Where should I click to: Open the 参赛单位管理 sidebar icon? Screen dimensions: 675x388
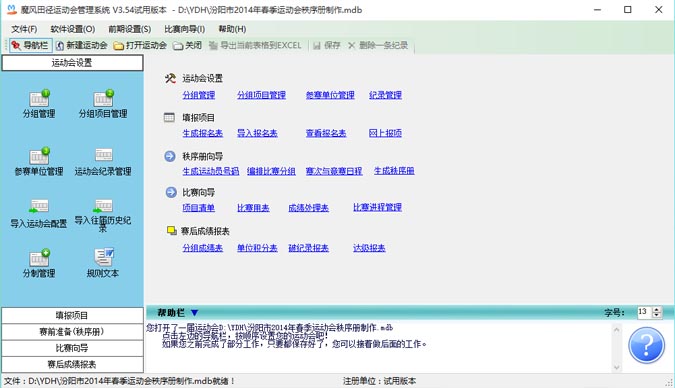tap(39, 156)
